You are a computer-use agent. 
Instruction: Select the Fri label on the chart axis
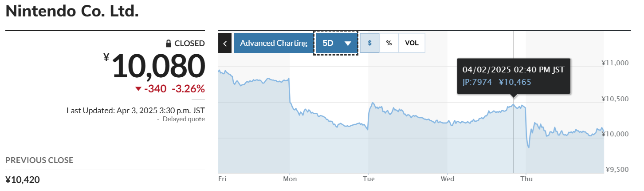tap(223, 179)
